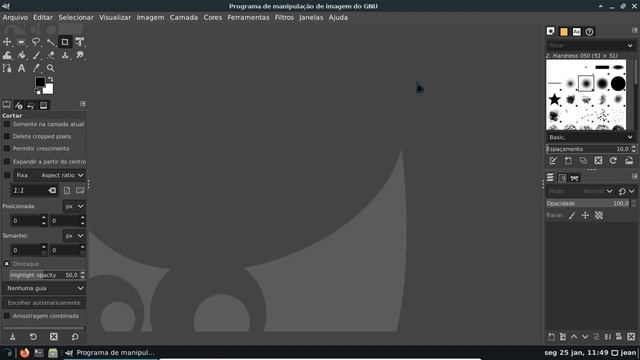
Task: Select the Fuzzy Select wand tool
Action: pos(50,42)
